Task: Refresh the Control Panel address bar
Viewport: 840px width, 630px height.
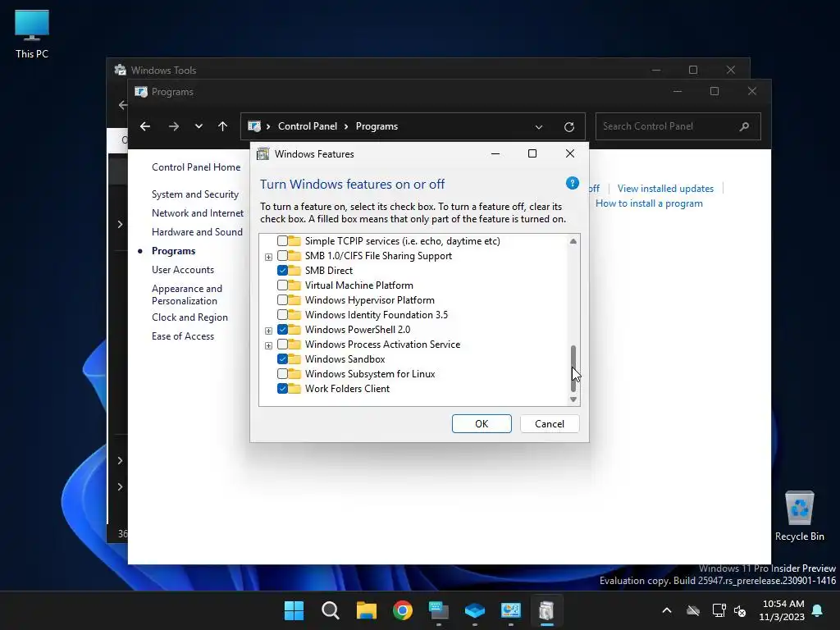Action: pos(569,127)
